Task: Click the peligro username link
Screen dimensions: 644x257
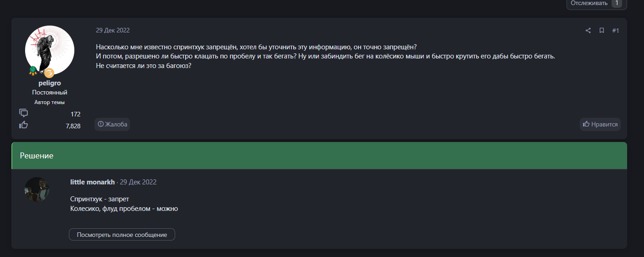Action: point(50,83)
